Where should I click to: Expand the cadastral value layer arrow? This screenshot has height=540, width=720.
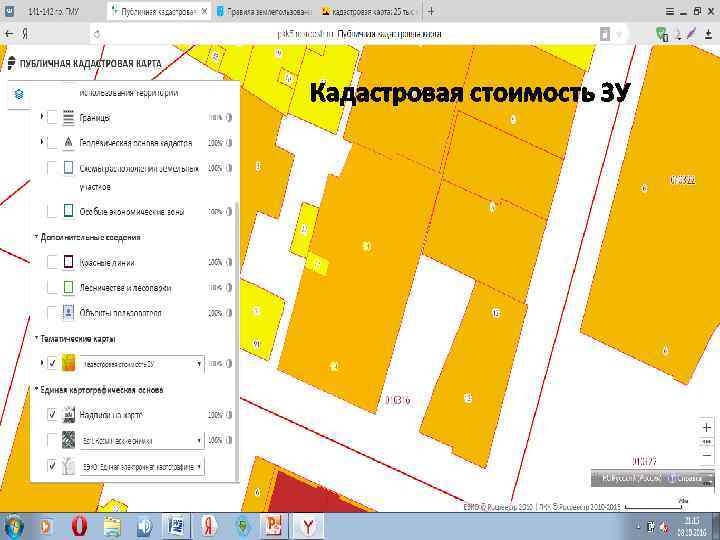(42, 362)
